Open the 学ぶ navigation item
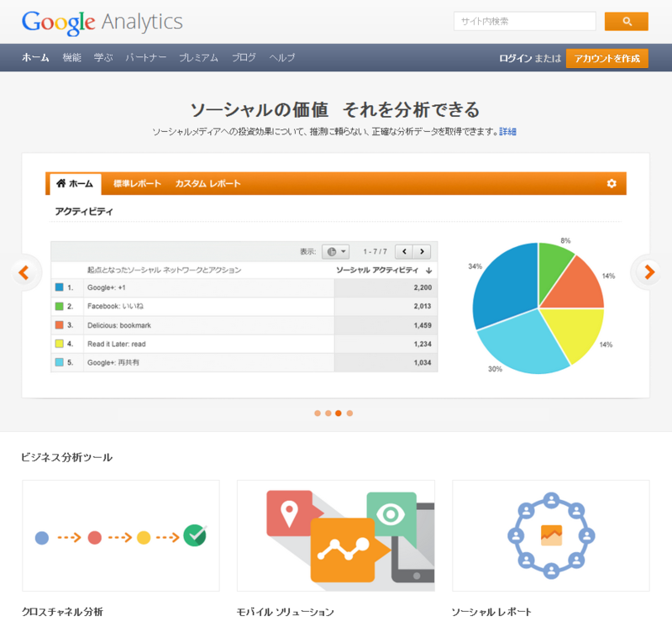 click(x=103, y=57)
